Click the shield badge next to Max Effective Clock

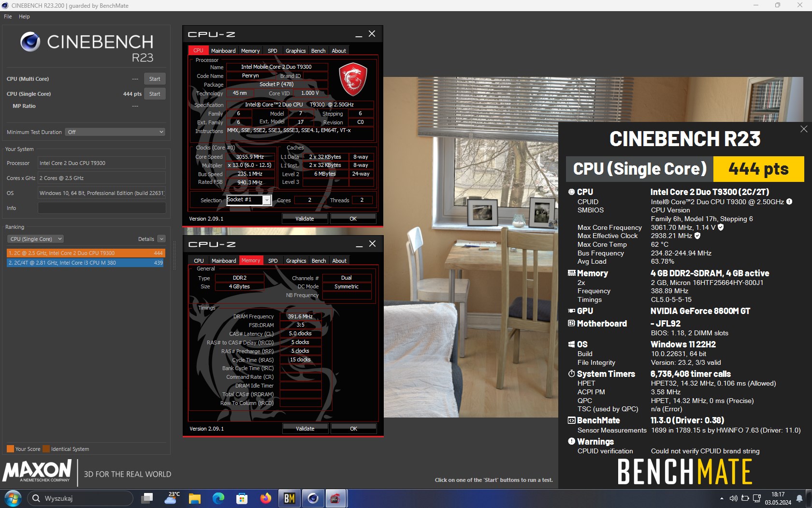click(697, 236)
